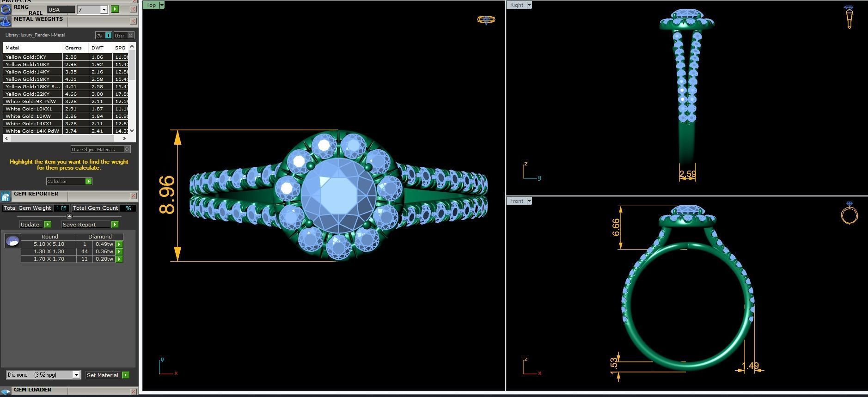Viewport: 868px width, 397px height.
Task: Click the 8.96 dimension in Top viewport
Action: [x=167, y=195]
